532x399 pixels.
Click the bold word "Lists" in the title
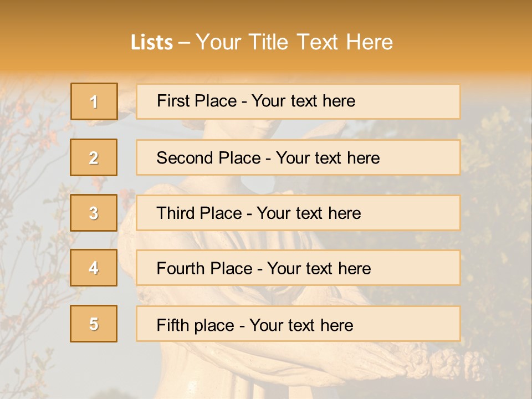(152, 43)
